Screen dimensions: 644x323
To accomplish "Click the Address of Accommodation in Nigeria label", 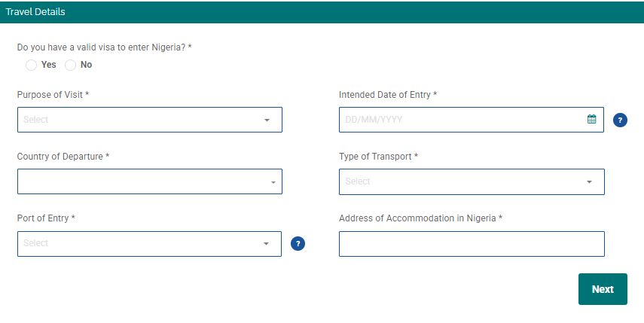I will click(420, 218).
